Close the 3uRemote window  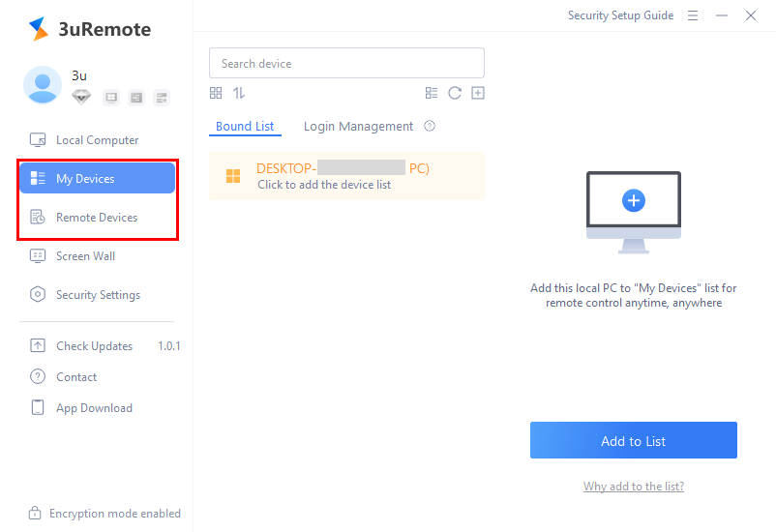(x=751, y=15)
